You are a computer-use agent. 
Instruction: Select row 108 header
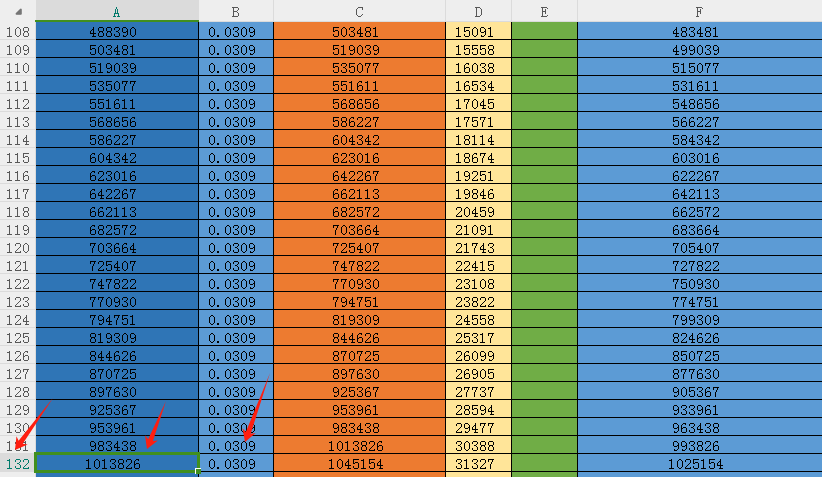18,32
